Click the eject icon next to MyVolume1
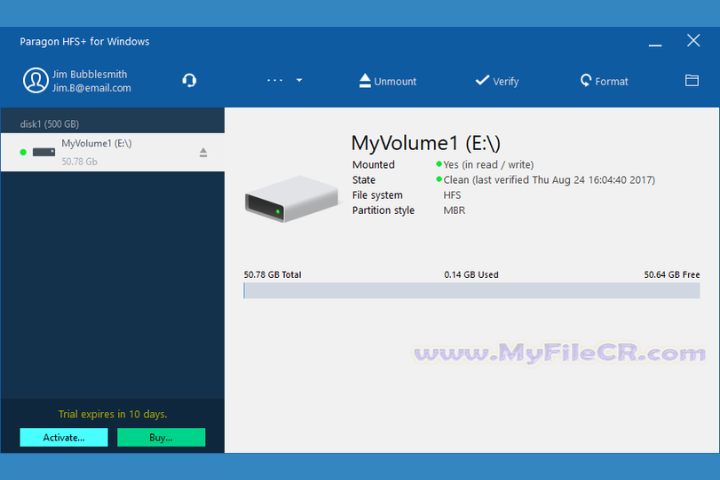Screen dimensions: 720x480 tap(203, 152)
